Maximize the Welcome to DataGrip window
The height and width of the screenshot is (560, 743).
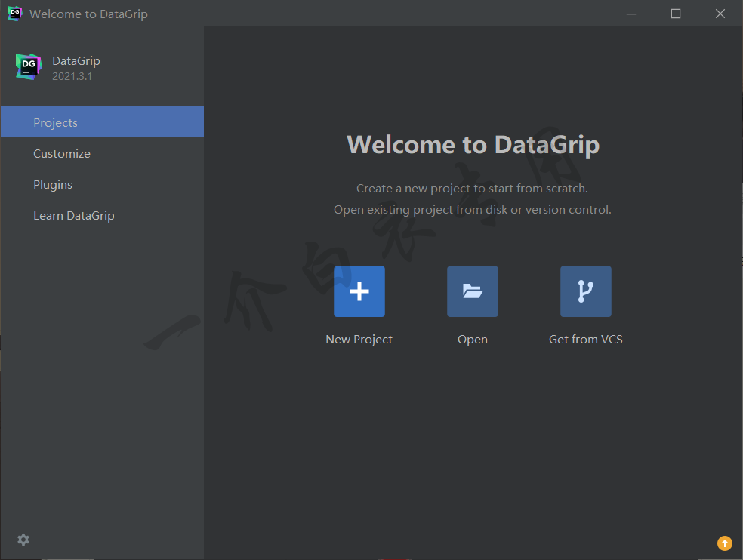tap(676, 14)
